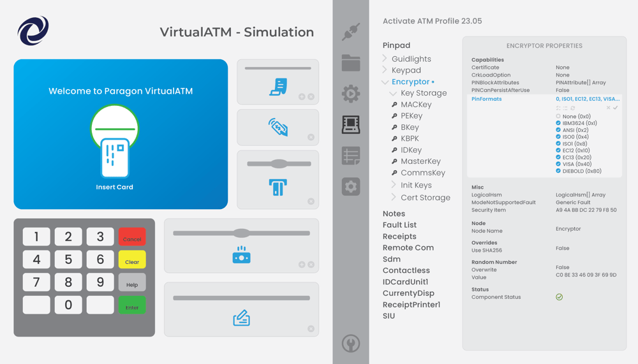638x364 pixels.
Task: Uncheck VISA (0x40) pin format
Action: 558,164
